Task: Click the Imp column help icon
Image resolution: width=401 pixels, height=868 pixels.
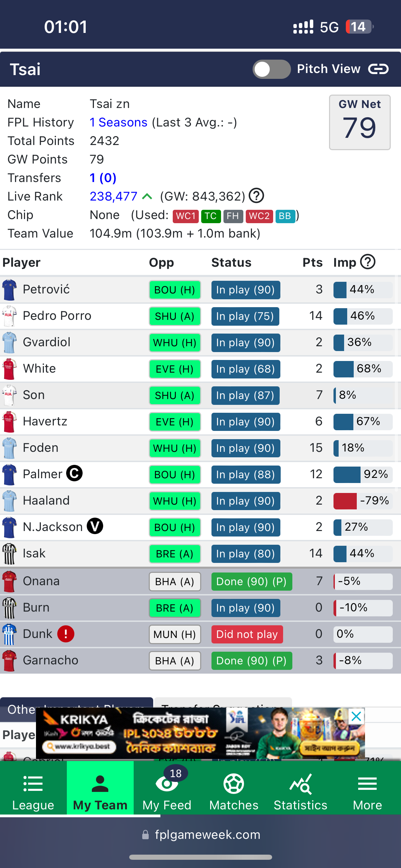Action: click(x=368, y=262)
